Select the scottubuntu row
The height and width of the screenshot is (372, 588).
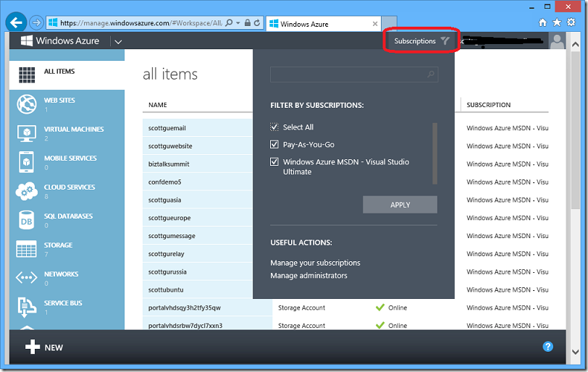197,289
